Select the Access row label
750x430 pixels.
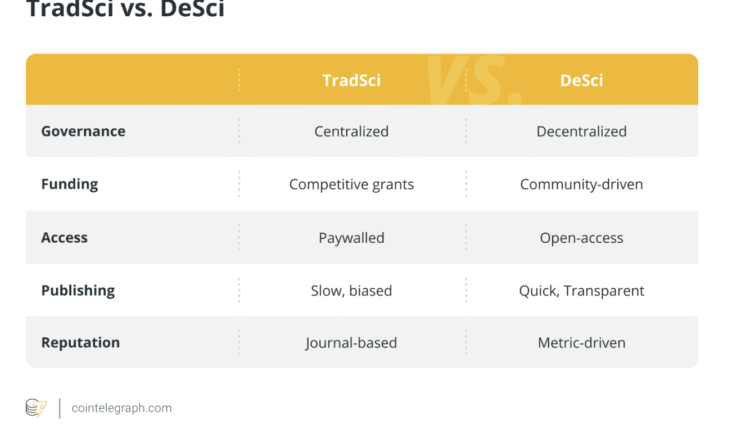tap(64, 238)
